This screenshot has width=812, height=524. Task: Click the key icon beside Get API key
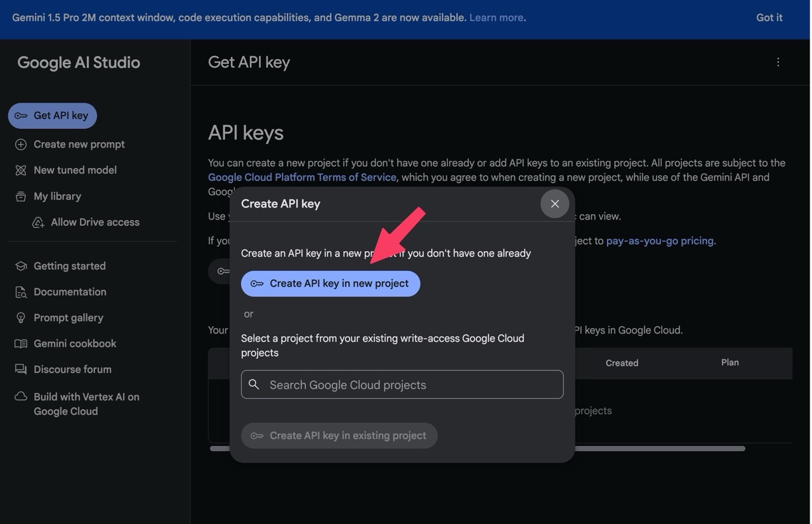point(21,115)
